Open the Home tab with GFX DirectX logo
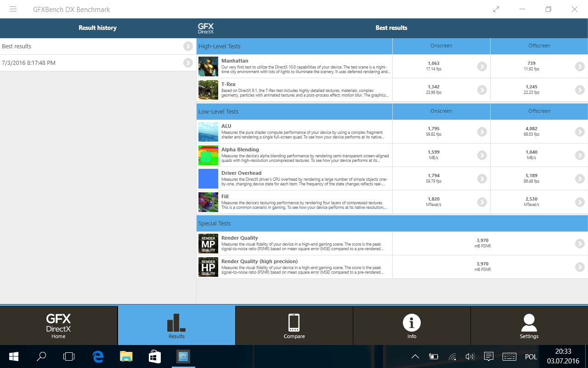The image size is (588, 368). click(58, 326)
